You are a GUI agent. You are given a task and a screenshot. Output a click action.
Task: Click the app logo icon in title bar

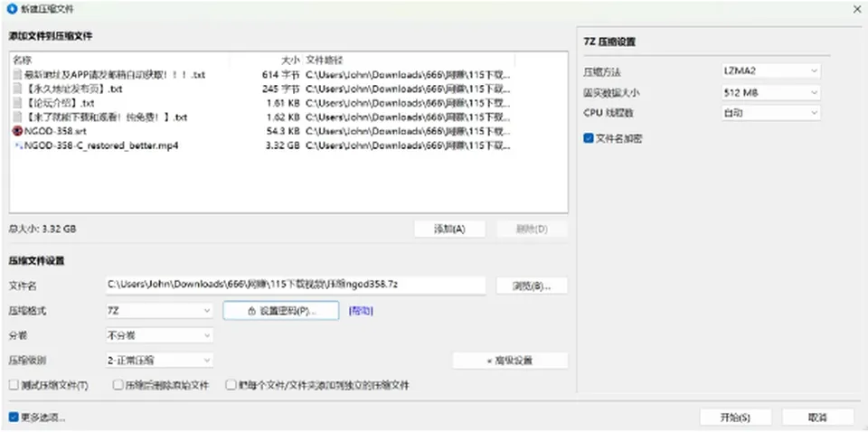12,8
